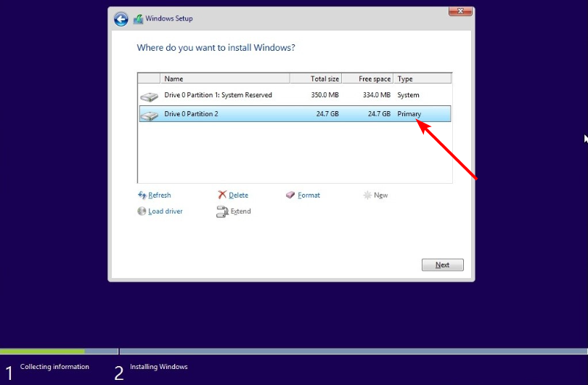Click the setup progress bar at the bottom
The width and height of the screenshot is (588, 385).
294,352
